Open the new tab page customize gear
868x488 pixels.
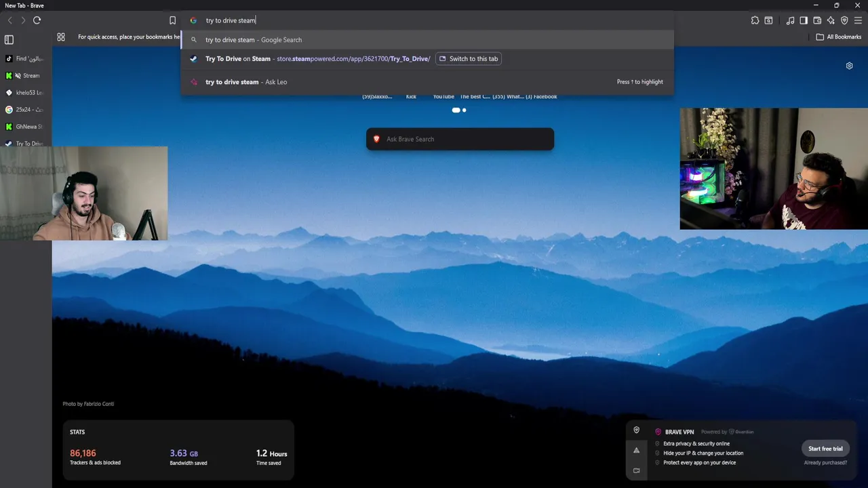(849, 66)
